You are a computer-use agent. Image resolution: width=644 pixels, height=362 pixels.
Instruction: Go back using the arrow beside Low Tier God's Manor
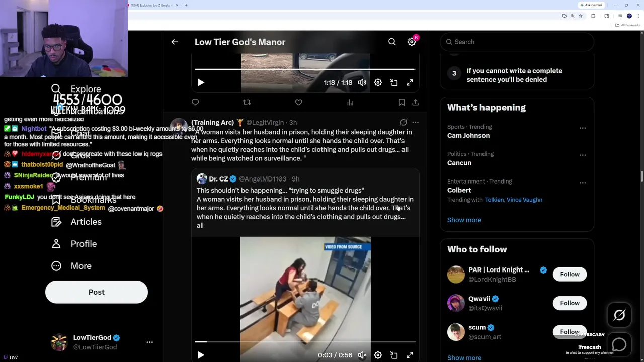(x=175, y=42)
